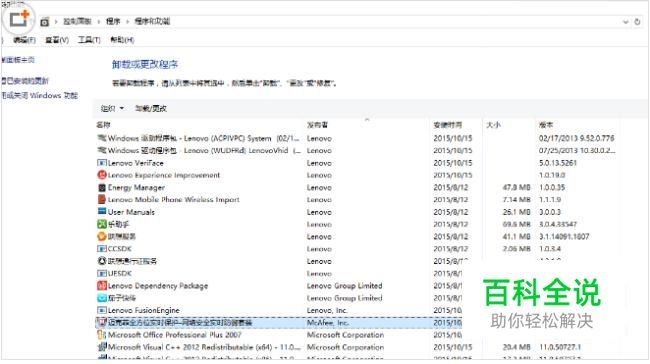Click version cell 3.1.14091.1007
This screenshot has width=650, height=364.
click(564, 236)
